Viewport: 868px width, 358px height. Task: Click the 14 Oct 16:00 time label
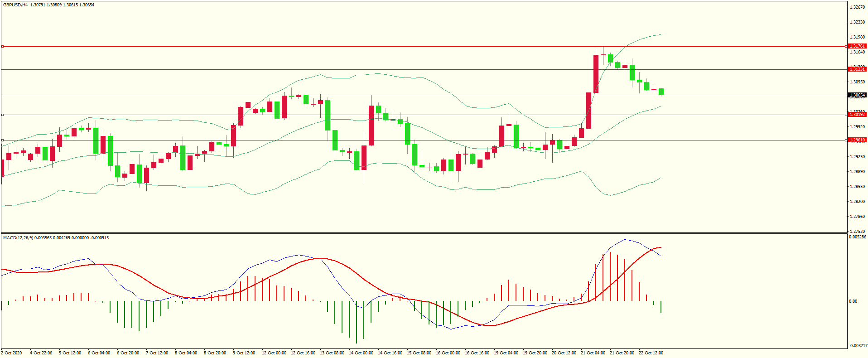(x=390, y=353)
